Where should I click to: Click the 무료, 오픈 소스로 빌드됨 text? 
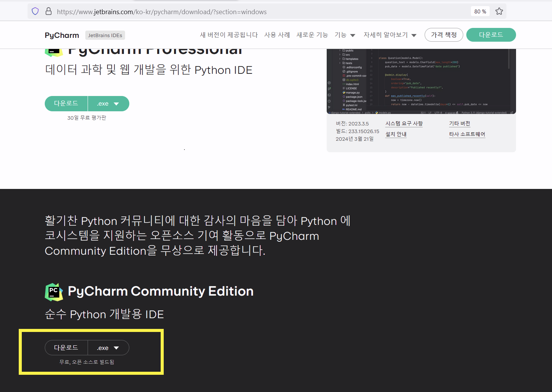pyautogui.click(x=87, y=362)
